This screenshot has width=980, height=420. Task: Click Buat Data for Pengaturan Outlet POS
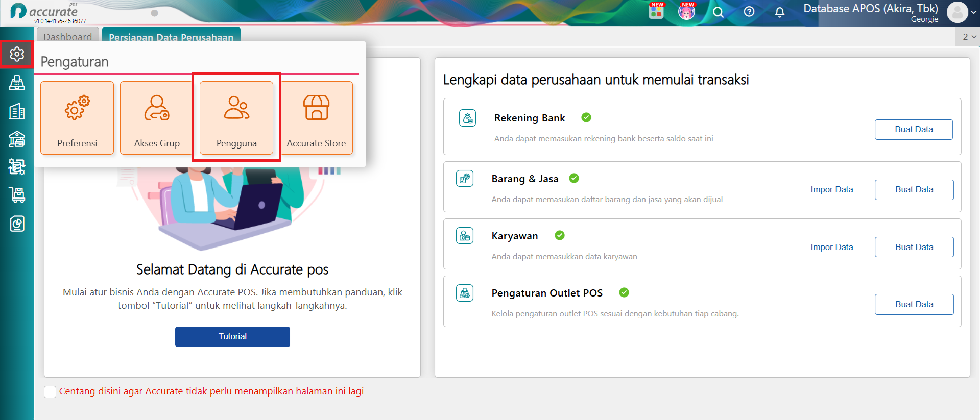point(914,304)
